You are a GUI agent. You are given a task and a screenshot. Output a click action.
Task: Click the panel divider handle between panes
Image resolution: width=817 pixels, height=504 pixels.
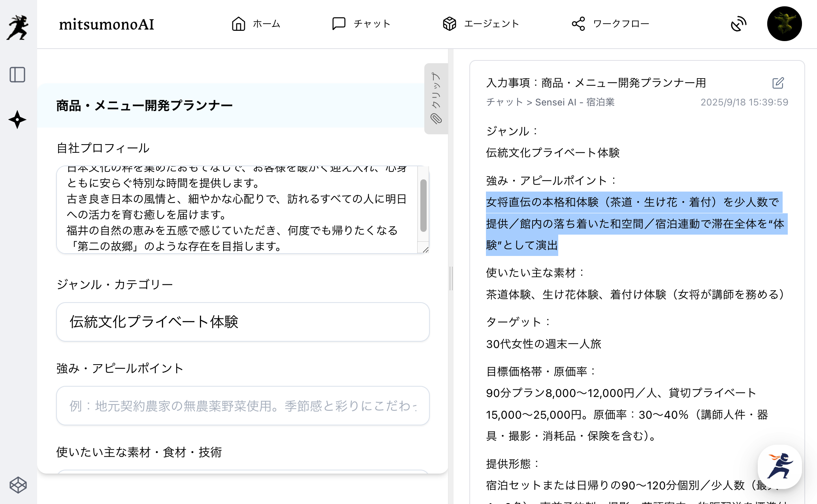(451, 278)
